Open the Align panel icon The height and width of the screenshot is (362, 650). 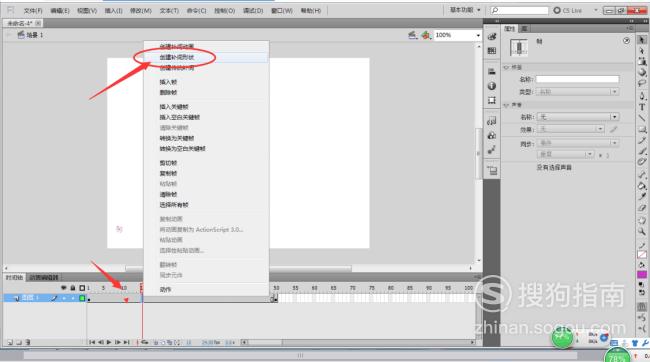(492, 71)
